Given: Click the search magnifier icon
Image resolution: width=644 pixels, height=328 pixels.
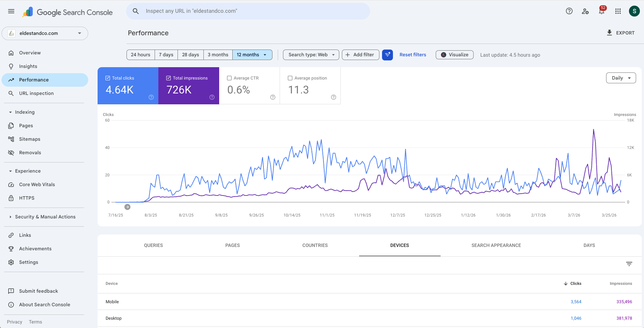Looking at the screenshot, I should [136, 11].
